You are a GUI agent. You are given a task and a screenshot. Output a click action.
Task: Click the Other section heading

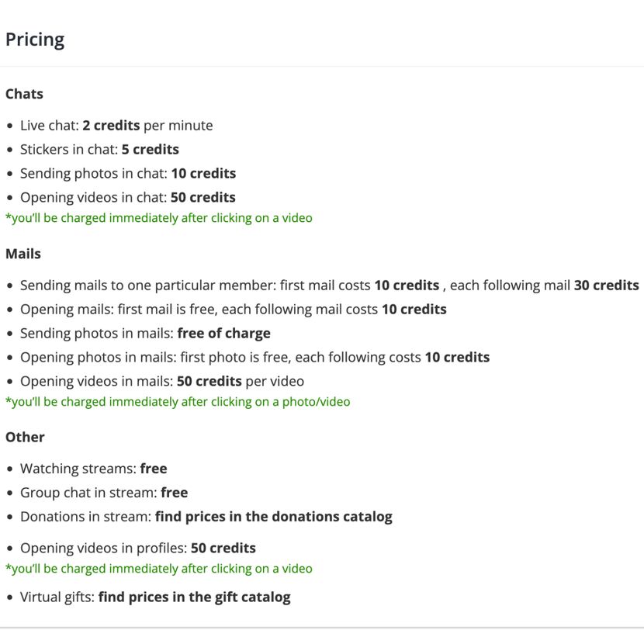(x=25, y=437)
